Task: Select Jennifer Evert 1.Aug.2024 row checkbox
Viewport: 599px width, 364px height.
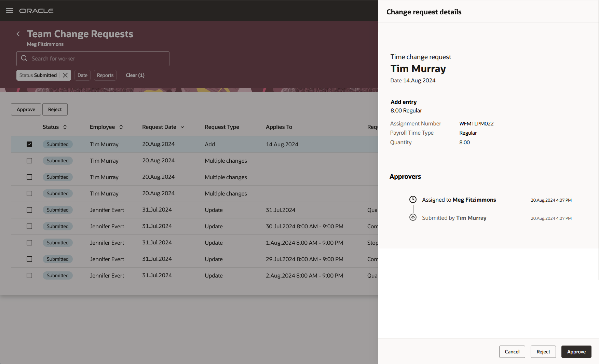Action: pyautogui.click(x=29, y=243)
